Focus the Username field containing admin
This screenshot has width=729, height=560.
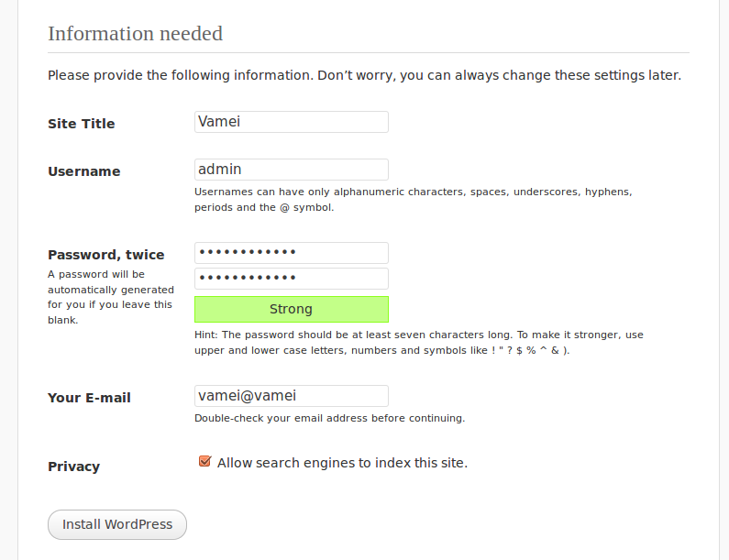tap(291, 170)
